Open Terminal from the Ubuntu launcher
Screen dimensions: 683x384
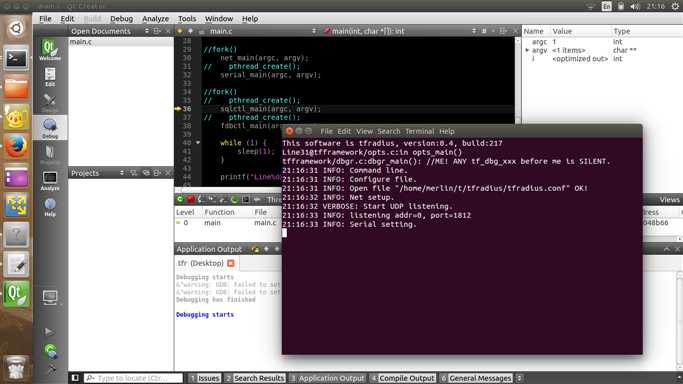point(16,58)
